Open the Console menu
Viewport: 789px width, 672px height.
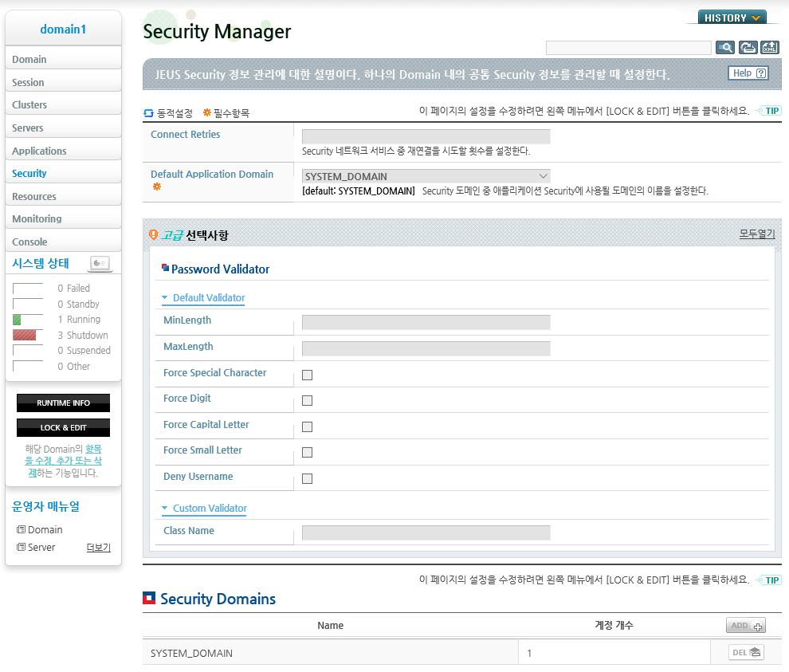(x=63, y=241)
